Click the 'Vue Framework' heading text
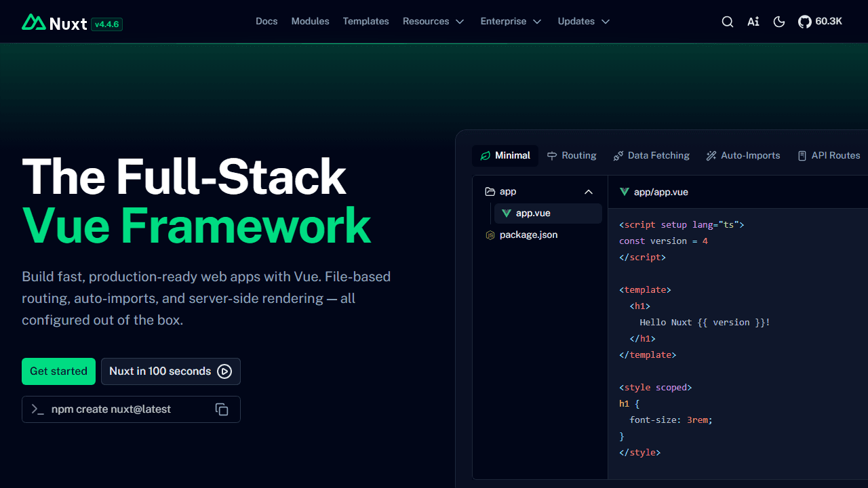Viewport: 868px width, 488px height. tap(197, 225)
